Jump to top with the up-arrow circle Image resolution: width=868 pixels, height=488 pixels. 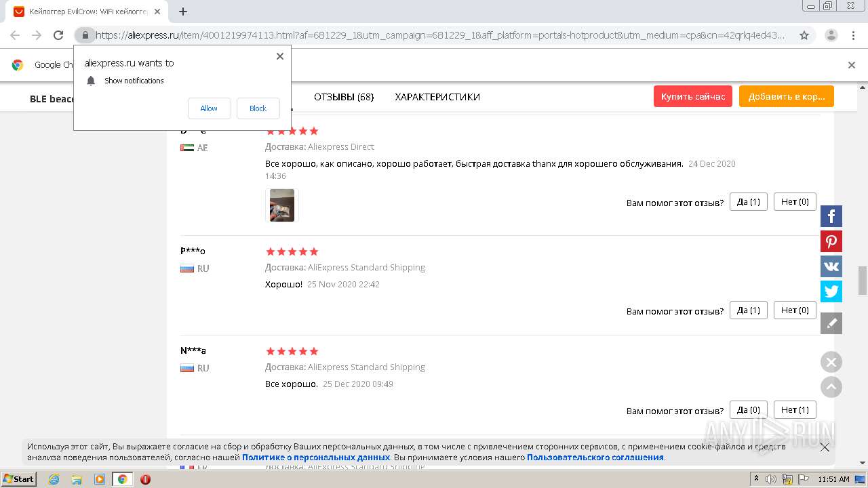coord(831,387)
